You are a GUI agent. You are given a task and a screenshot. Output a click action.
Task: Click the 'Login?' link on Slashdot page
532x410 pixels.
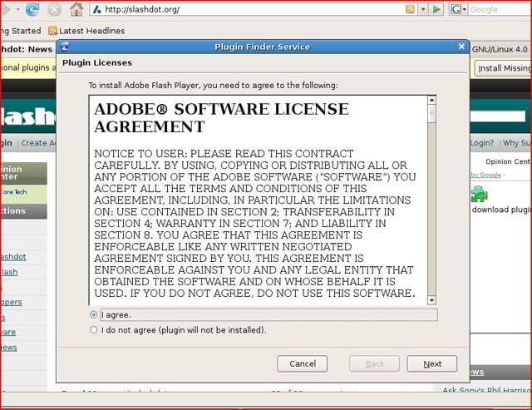point(482,143)
